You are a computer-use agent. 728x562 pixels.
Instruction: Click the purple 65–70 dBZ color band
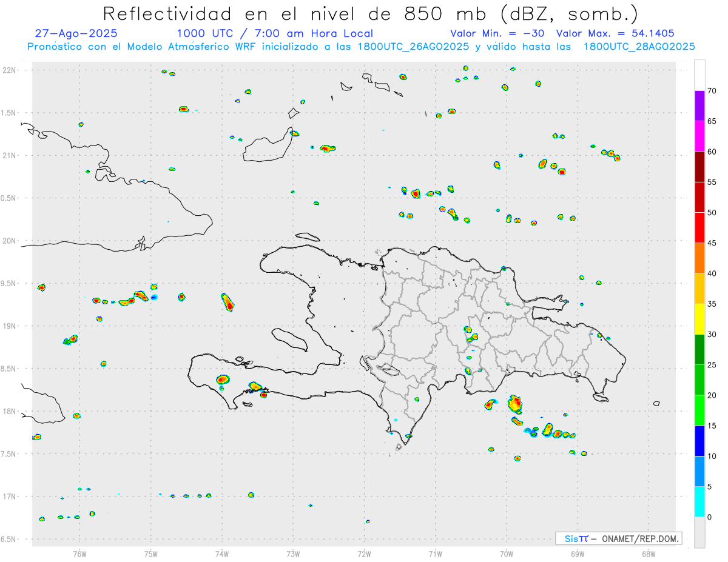point(699,106)
